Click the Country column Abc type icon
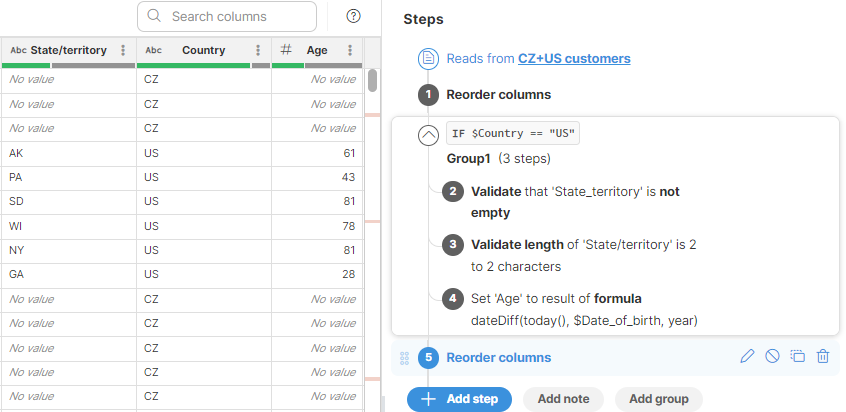Image resolution: width=846 pixels, height=412 pixels. click(153, 50)
